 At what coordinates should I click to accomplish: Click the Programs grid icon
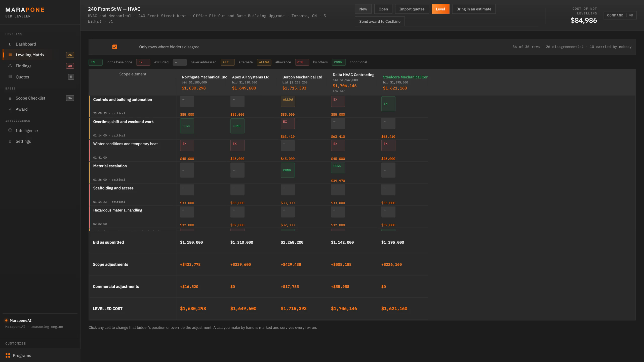coord(8,355)
